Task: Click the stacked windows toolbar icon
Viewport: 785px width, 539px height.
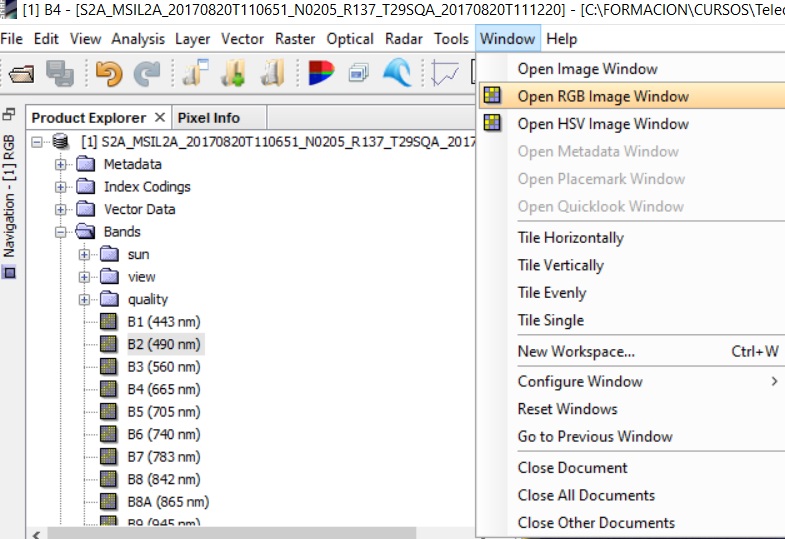Action: (x=358, y=73)
